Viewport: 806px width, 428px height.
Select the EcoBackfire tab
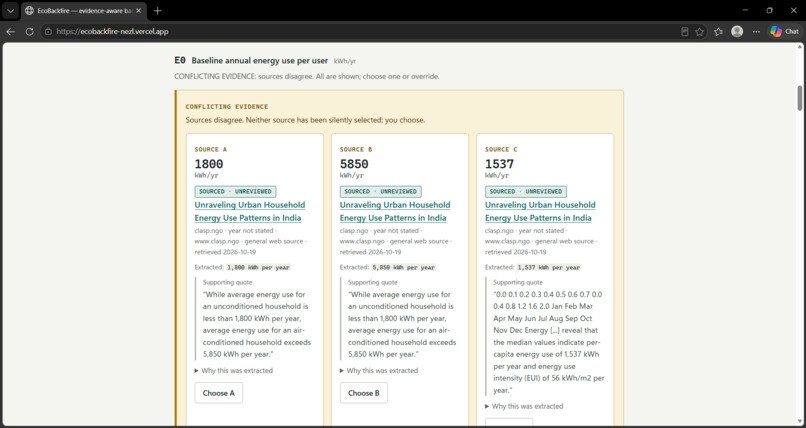tap(84, 11)
